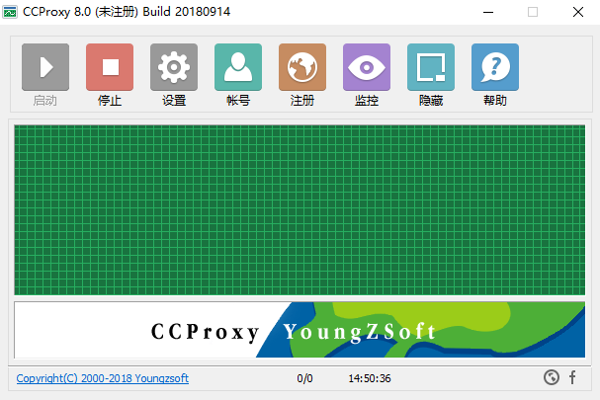
Task: Open the 监控 monitor eye icon
Action: coord(366,67)
